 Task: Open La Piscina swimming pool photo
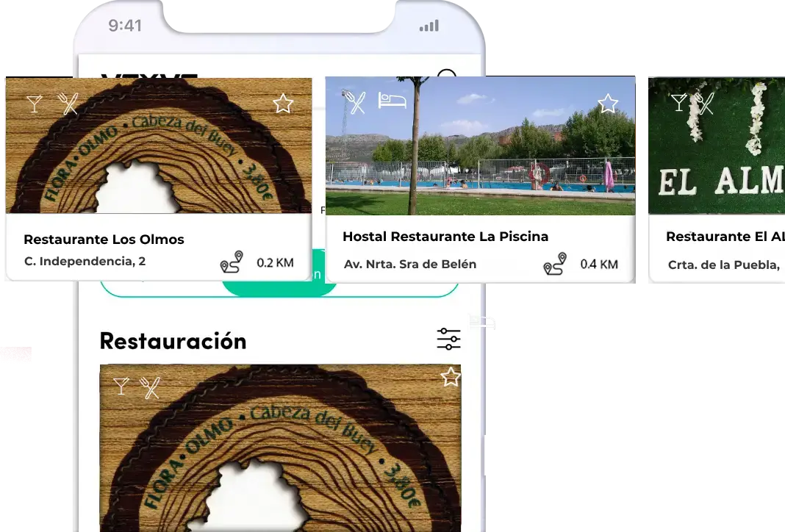[x=481, y=145]
